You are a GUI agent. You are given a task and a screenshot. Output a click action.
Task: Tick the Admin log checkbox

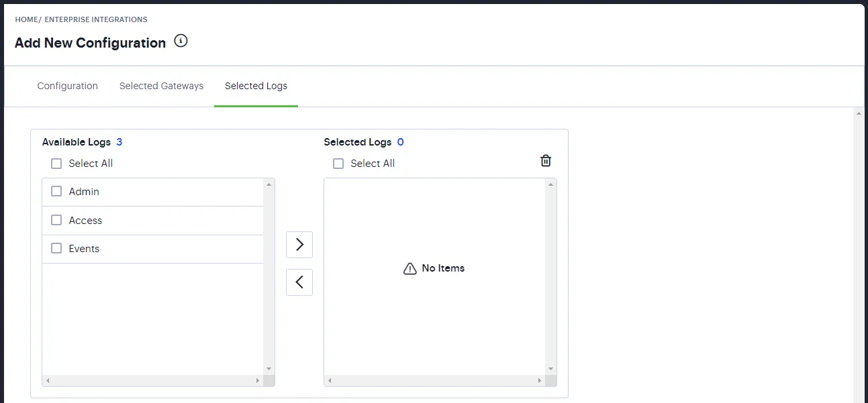[56, 192]
